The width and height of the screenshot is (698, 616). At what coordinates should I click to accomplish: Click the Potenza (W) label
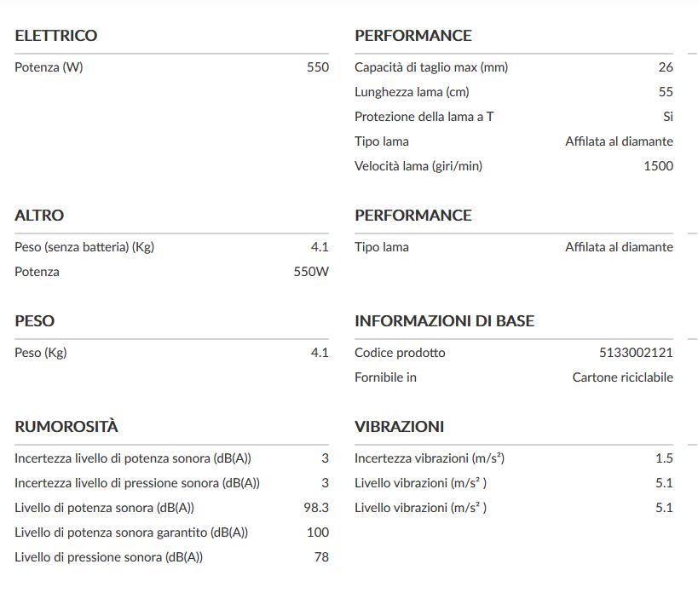click(x=49, y=67)
